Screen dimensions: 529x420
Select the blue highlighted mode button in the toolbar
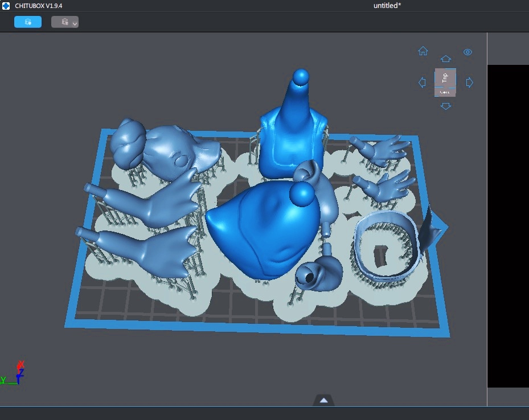(27, 22)
